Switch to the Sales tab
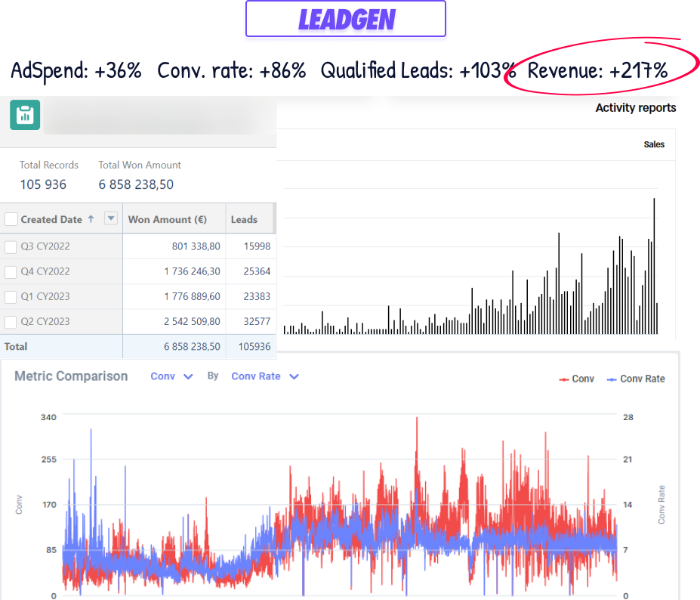Viewport: 700px width, 600px height. pyautogui.click(x=654, y=144)
